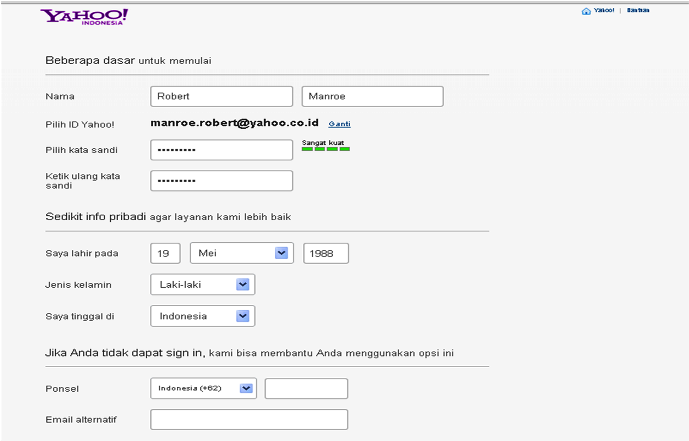Click the 'Saya tinggal di' label
689x441 pixels.
tap(80, 316)
